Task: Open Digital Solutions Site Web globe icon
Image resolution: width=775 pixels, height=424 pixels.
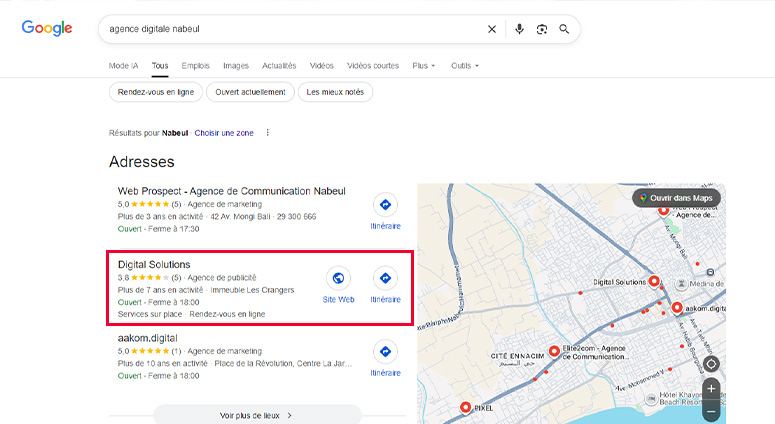Action: pos(339,278)
